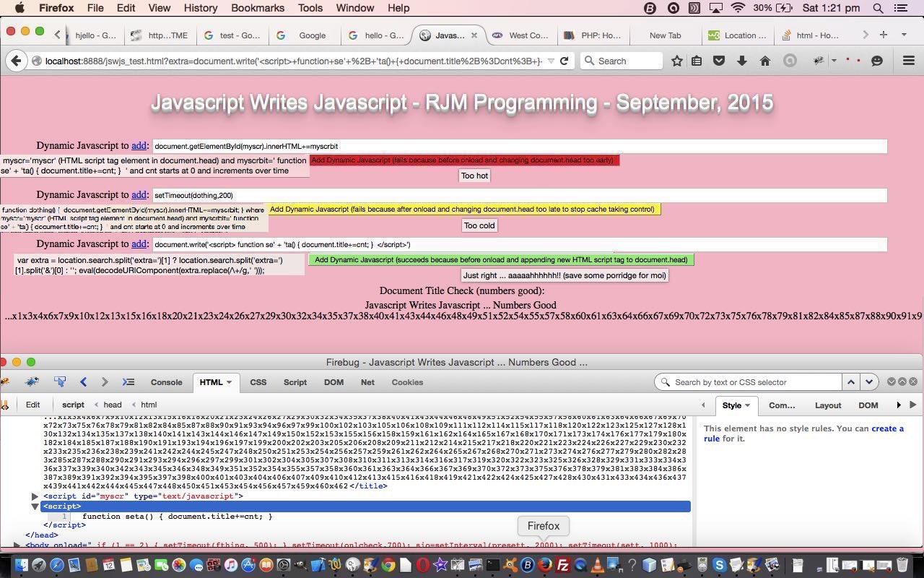Open the History menu
924x578 pixels.
[x=200, y=8]
